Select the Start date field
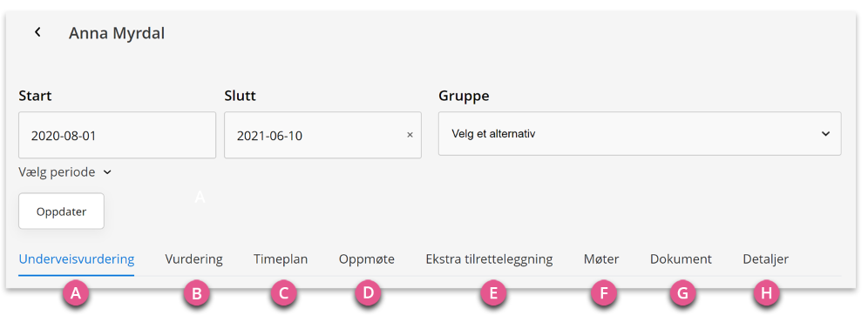This screenshot has height=322, width=868. (x=118, y=135)
